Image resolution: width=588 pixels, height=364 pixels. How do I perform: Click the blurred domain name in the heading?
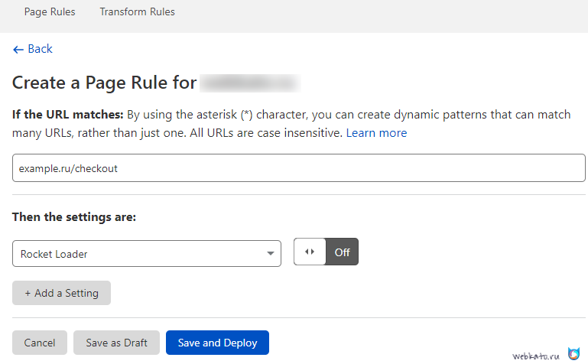(x=249, y=83)
